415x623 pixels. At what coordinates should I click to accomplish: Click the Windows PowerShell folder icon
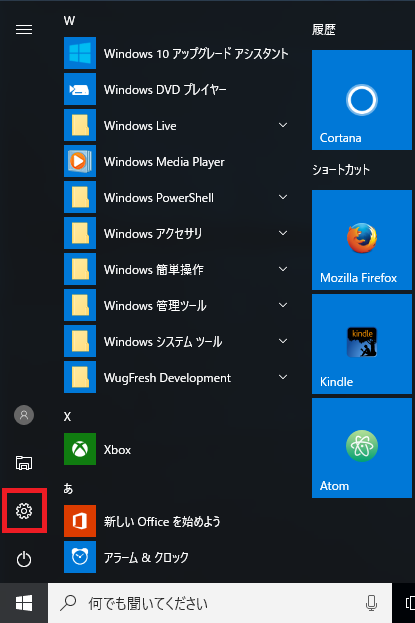coord(80,197)
